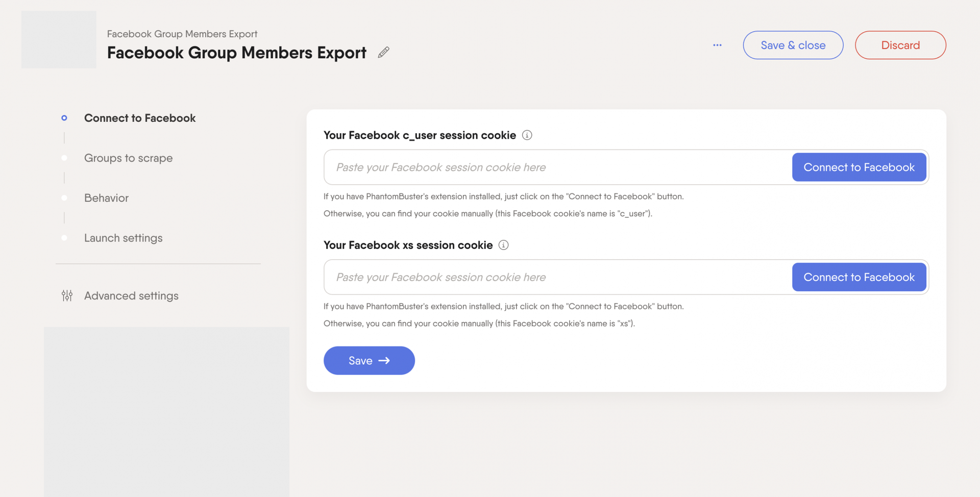Click help text mentioning cookie name "xs"

point(479,324)
